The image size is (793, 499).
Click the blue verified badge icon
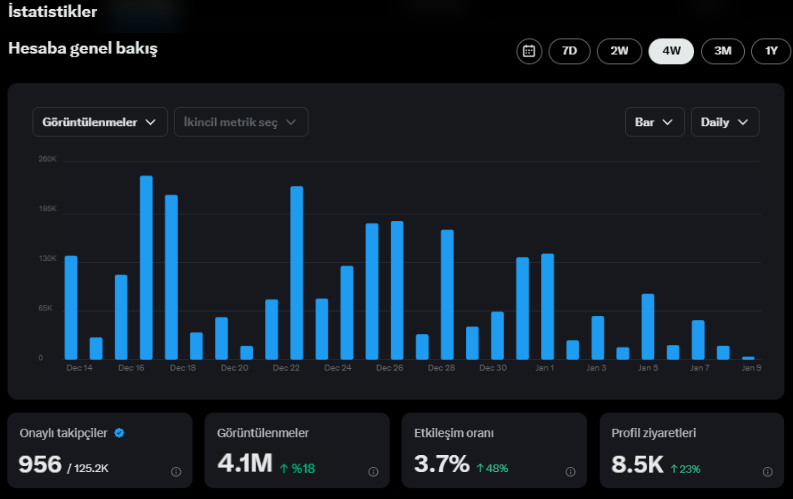(x=119, y=433)
